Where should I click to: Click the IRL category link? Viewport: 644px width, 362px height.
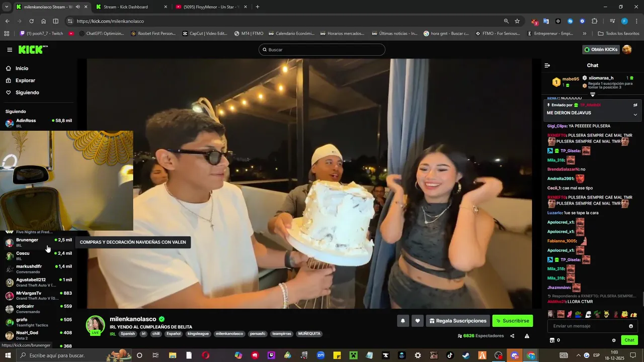(113, 334)
